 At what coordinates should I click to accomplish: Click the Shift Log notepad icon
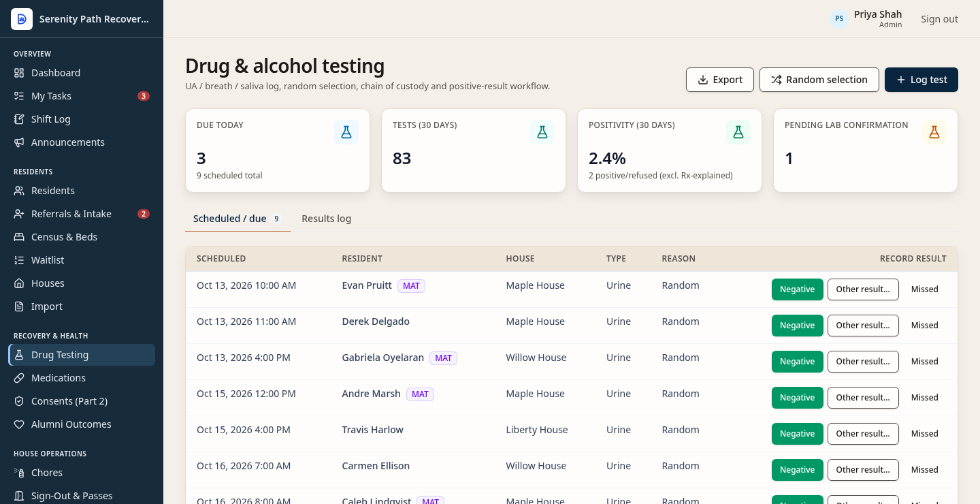coord(19,119)
